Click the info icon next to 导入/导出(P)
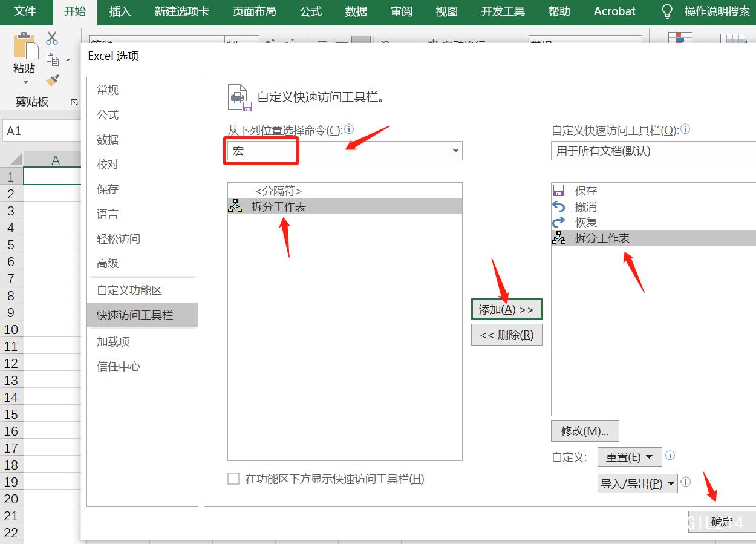 [685, 482]
